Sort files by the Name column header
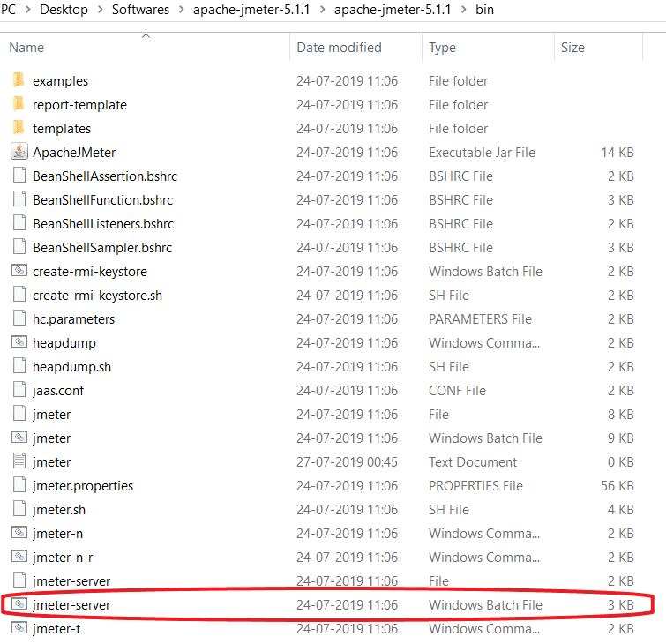 pyautogui.click(x=26, y=48)
